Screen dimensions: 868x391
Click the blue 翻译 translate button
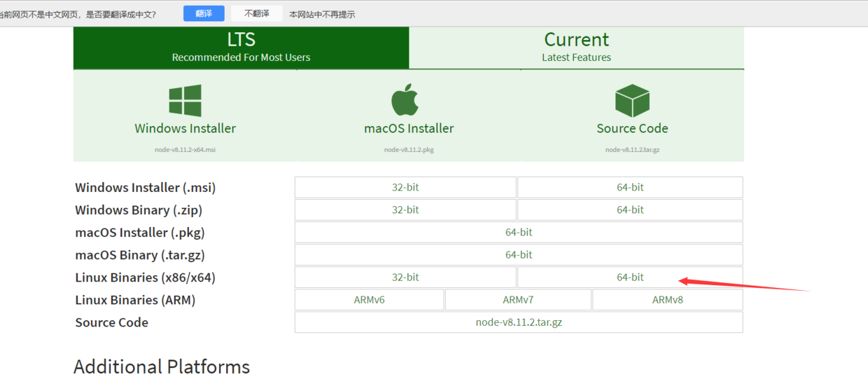(204, 13)
